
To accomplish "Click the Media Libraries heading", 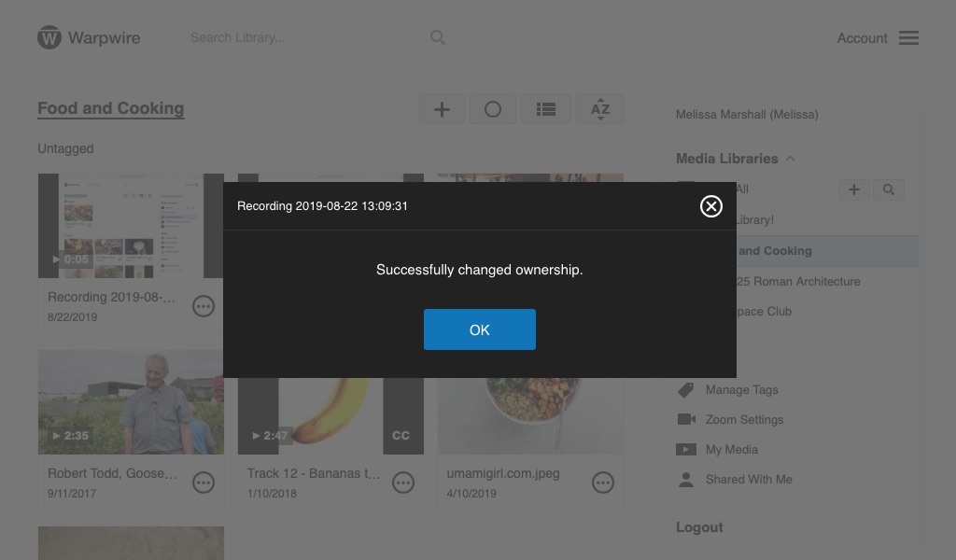I will (726, 159).
